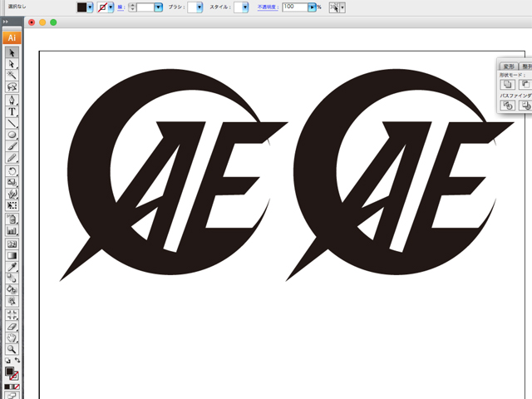This screenshot has width=532, height=399.
Task: Switch to the 変形 (Transform) tab
Action: point(509,66)
